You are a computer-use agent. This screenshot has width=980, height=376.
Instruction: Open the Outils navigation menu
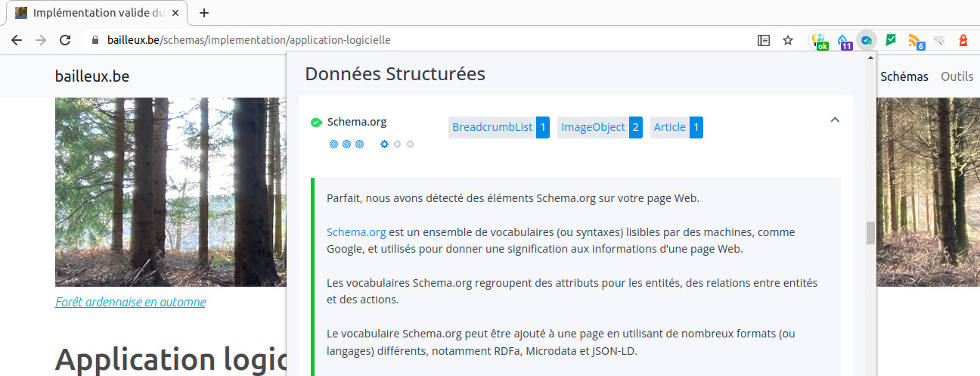[957, 76]
